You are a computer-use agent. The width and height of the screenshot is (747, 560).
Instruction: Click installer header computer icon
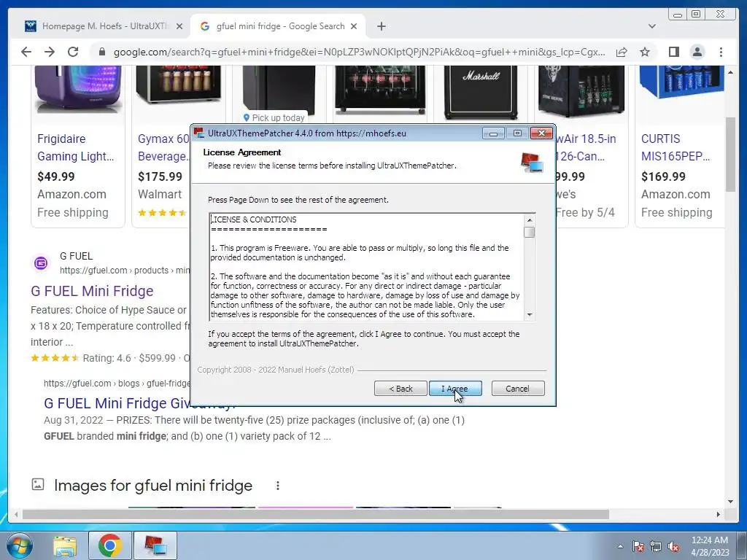pyautogui.click(x=532, y=163)
